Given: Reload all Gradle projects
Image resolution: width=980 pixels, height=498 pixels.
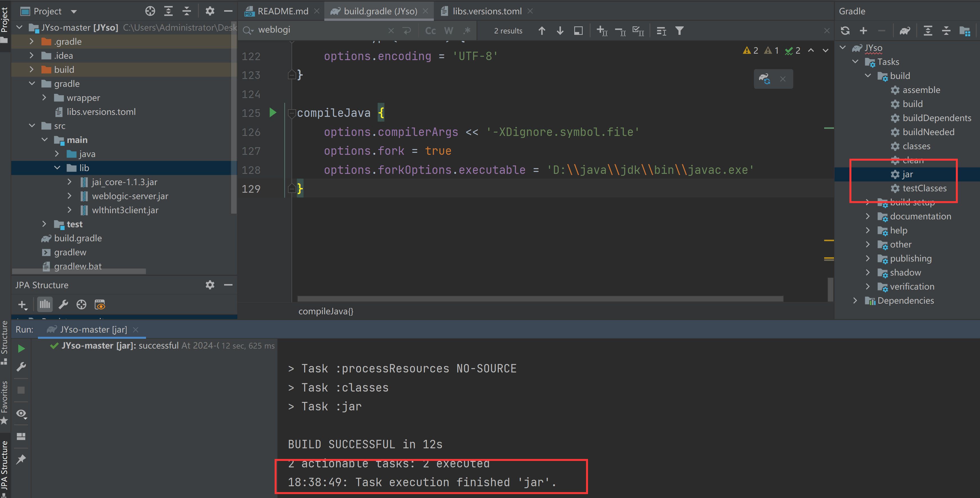Looking at the screenshot, I should click(x=845, y=31).
